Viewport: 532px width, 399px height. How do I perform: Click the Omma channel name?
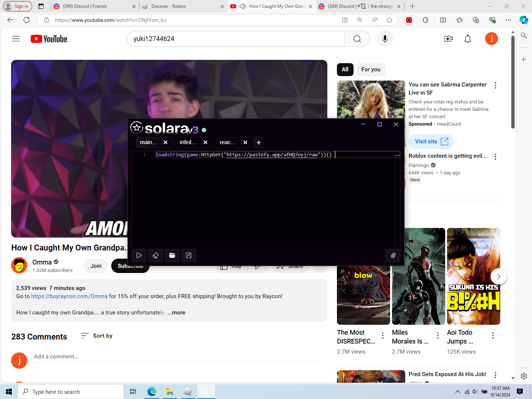(x=42, y=262)
